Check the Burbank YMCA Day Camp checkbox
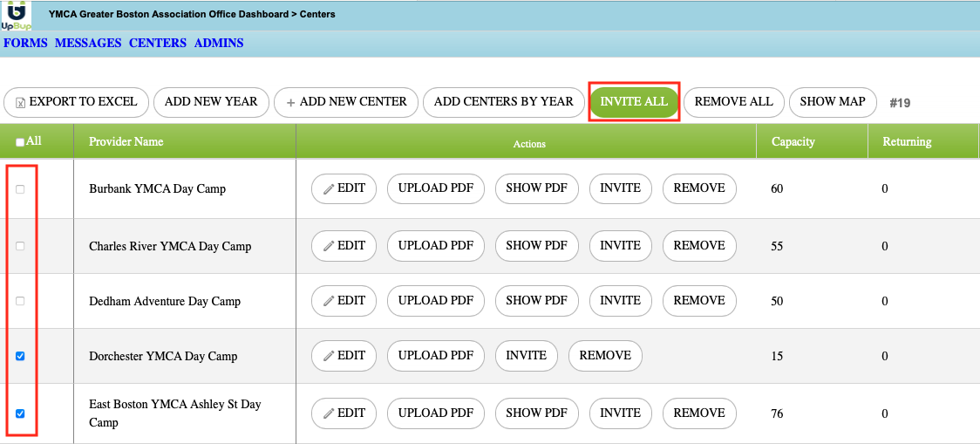 [20, 189]
